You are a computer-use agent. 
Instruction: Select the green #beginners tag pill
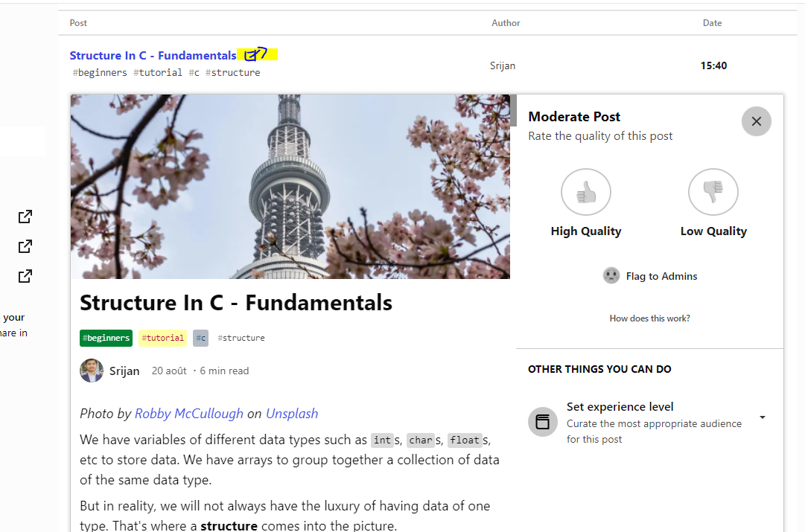coord(106,337)
